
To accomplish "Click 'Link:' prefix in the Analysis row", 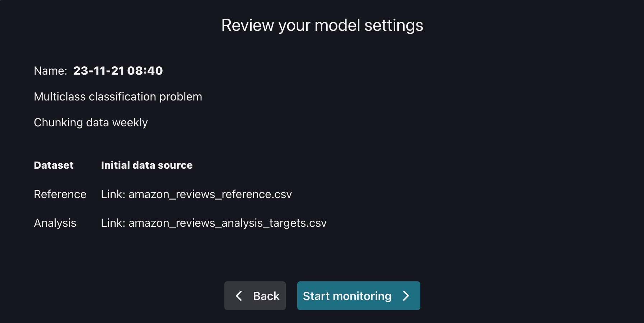I will pos(113,223).
